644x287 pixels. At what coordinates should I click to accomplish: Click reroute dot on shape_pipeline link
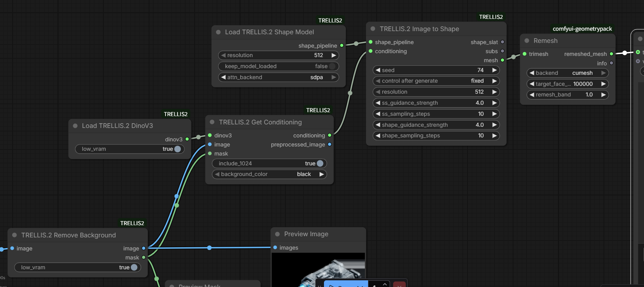click(356, 44)
